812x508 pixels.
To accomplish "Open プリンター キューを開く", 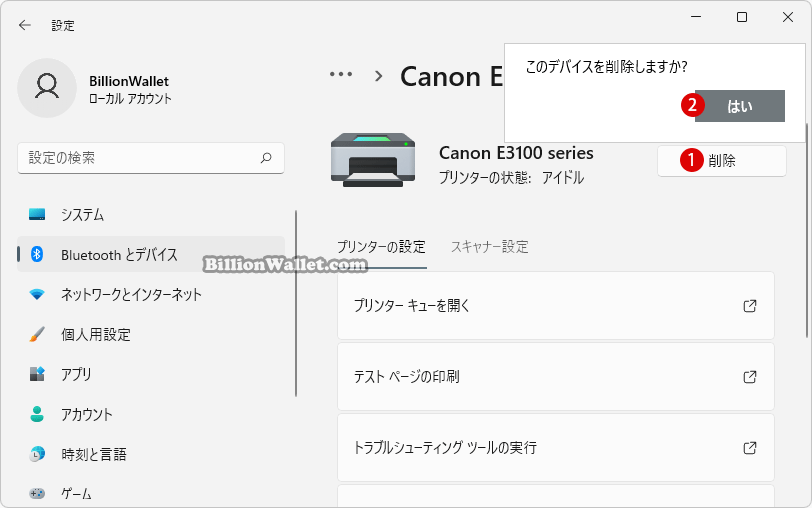I will [x=556, y=306].
